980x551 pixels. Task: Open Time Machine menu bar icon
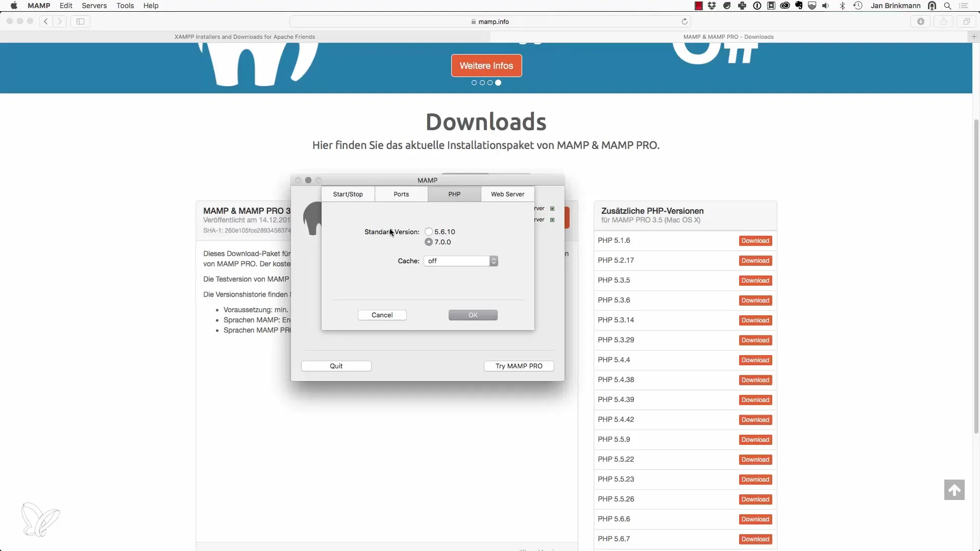[858, 6]
